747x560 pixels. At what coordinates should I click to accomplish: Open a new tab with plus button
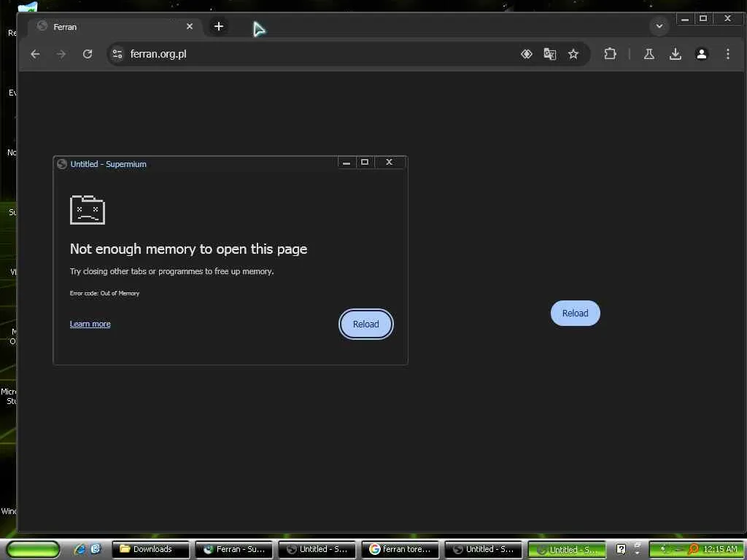pos(219,27)
